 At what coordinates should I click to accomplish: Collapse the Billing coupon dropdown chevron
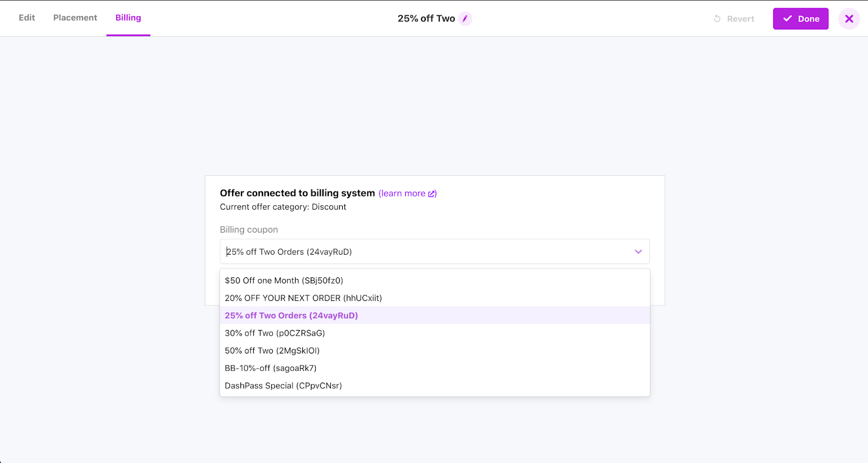point(638,252)
